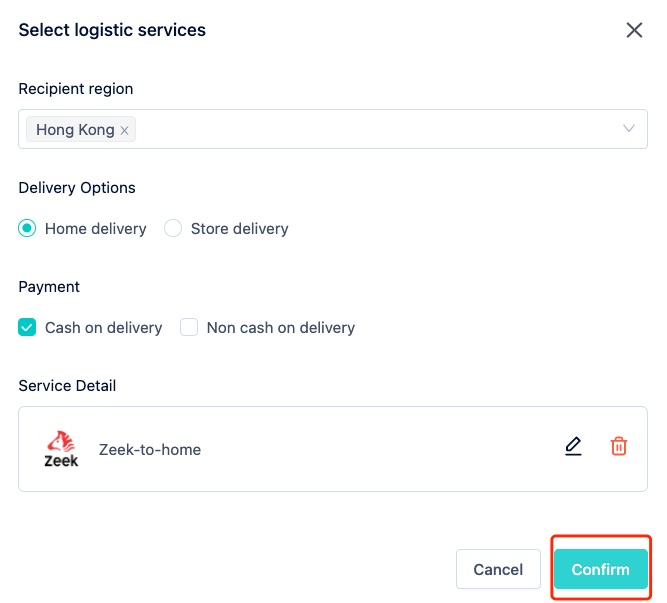Expand the Recipient region dropdown chevron
The image size is (667, 603).
click(629, 128)
